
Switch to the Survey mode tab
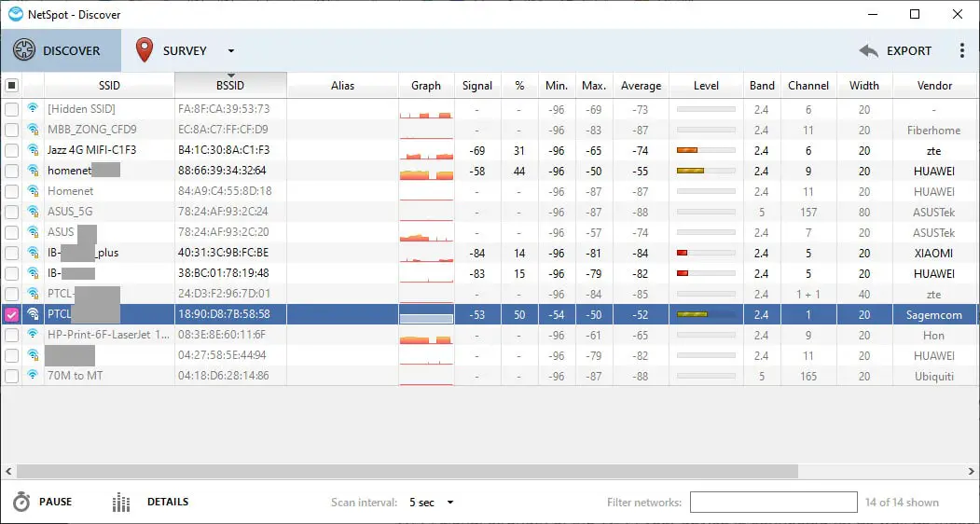click(172, 50)
